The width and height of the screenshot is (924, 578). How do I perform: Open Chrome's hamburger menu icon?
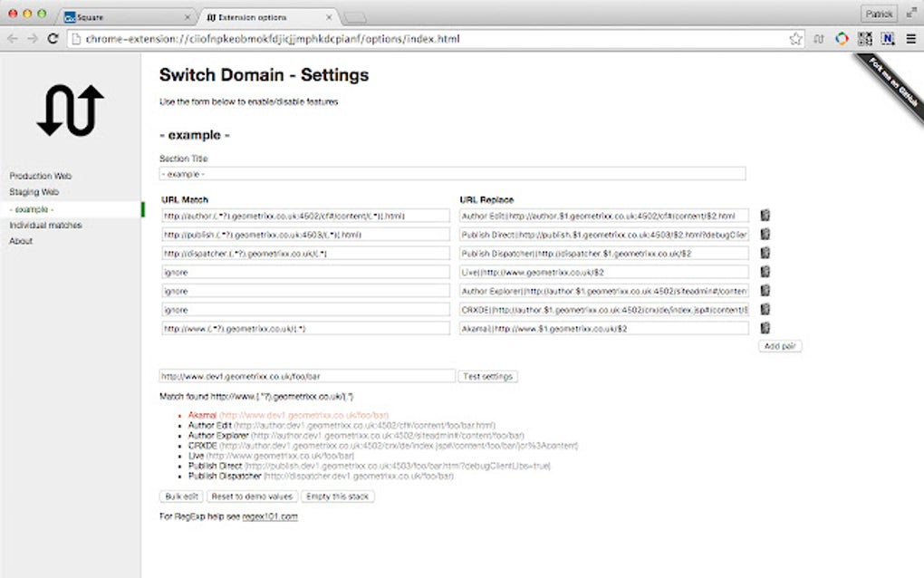pyautogui.click(x=911, y=39)
